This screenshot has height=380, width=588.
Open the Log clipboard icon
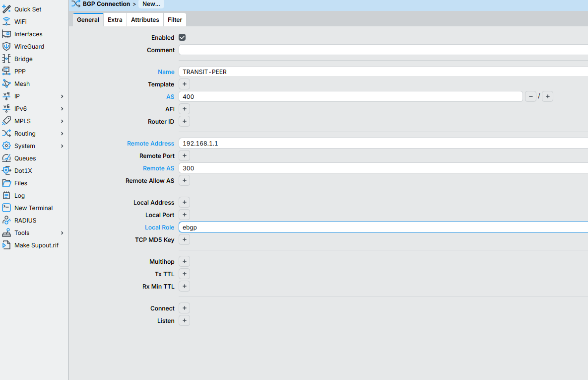tap(6, 195)
